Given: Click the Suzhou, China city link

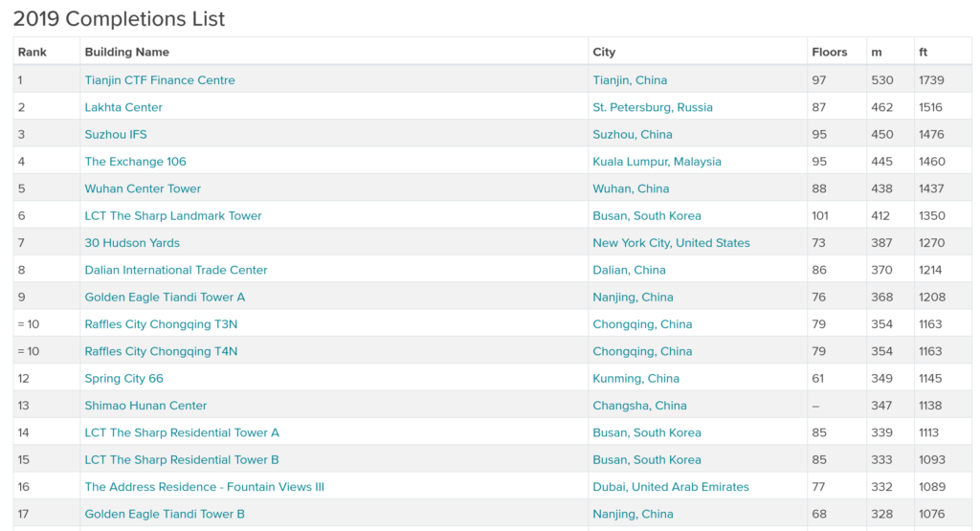Looking at the screenshot, I should click(x=633, y=134).
